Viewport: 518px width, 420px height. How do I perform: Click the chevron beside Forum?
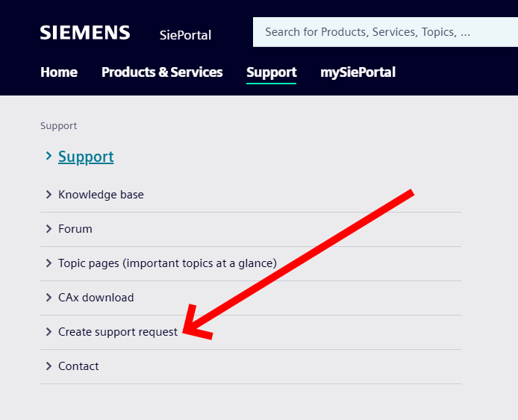click(49, 229)
